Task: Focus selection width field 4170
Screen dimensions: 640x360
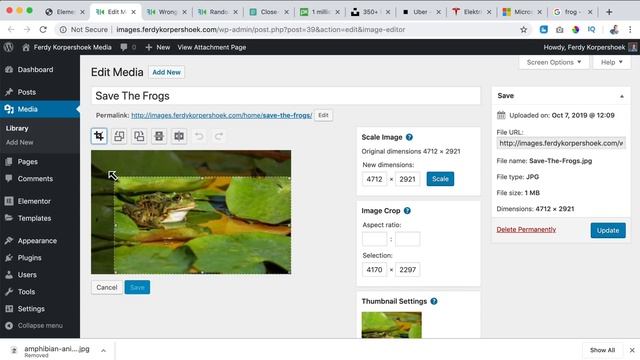Action: pos(374,270)
